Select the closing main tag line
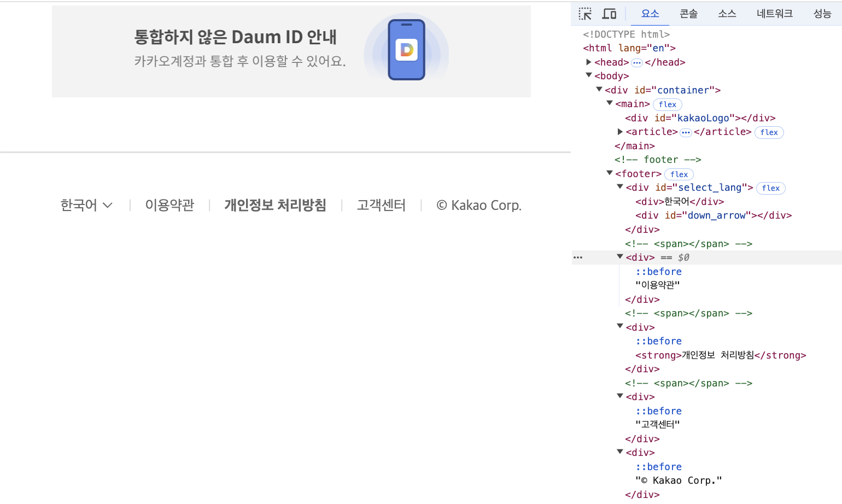The height and width of the screenshot is (504, 842). pos(635,146)
